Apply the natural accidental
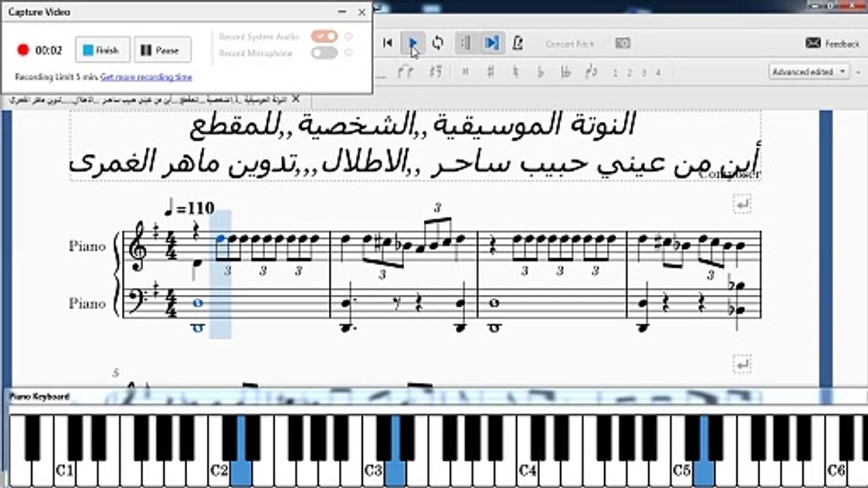Image resolution: width=868 pixels, height=488 pixels. (x=516, y=72)
